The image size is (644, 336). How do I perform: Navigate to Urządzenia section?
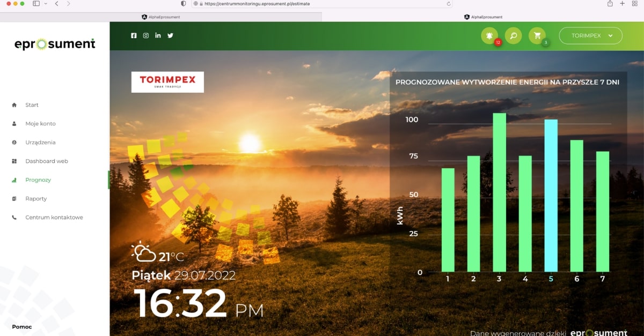click(40, 143)
